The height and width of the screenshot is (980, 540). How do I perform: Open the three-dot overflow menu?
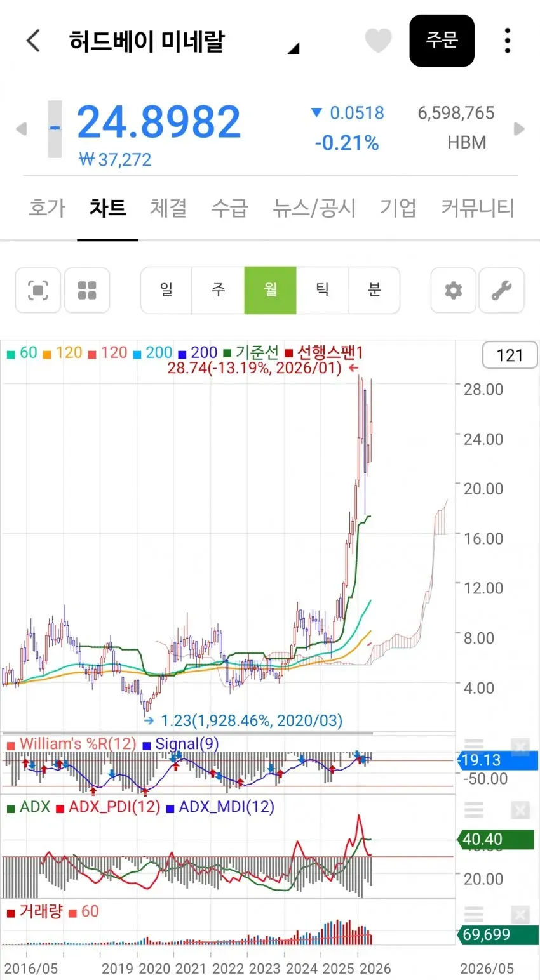click(x=507, y=41)
